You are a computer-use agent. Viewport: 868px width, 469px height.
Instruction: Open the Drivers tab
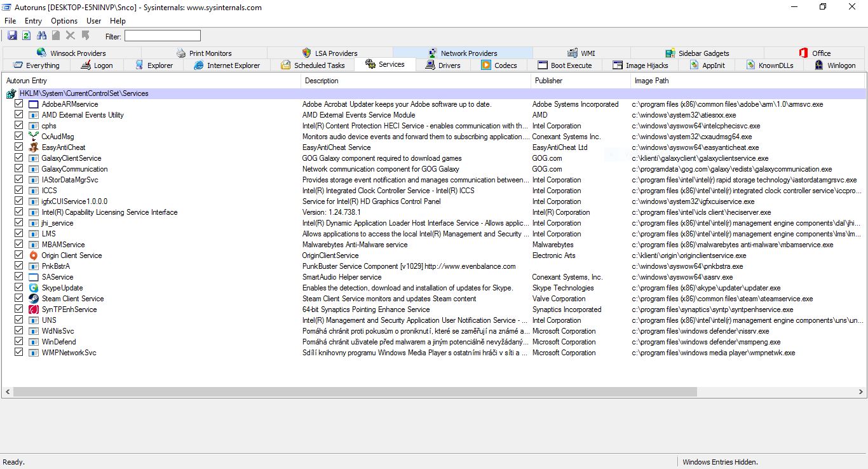pos(442,65)
